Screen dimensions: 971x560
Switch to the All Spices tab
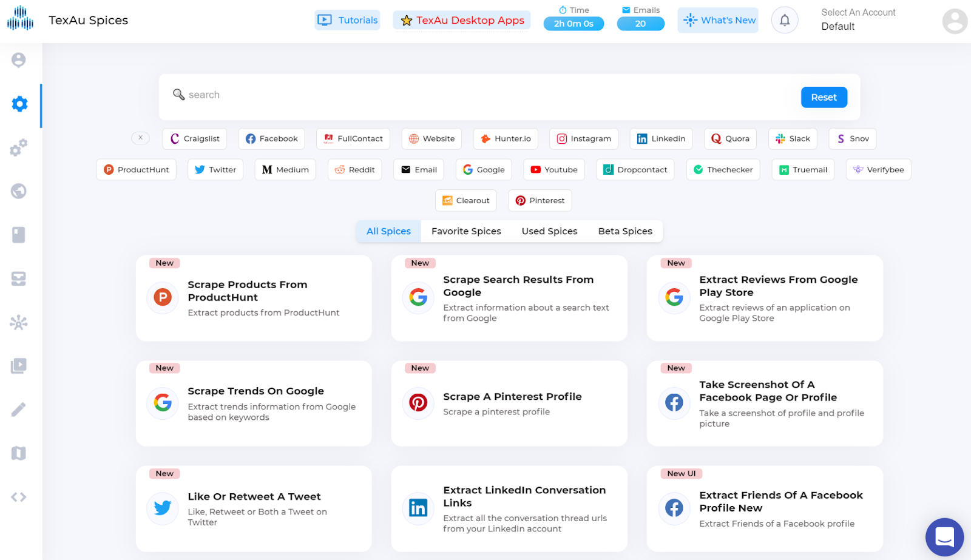pos(388,231)
